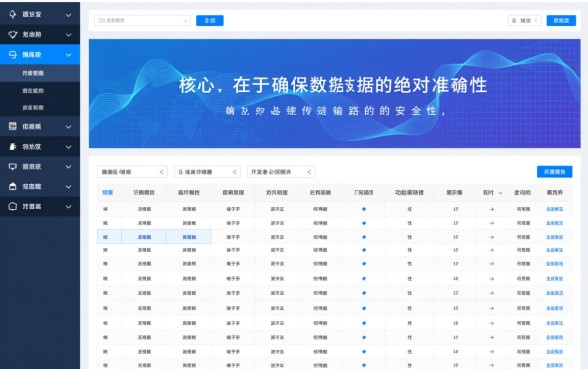Open the small gear dropdown in the header
The height and width of the screenshot is (369, 588).
[525, 21]
